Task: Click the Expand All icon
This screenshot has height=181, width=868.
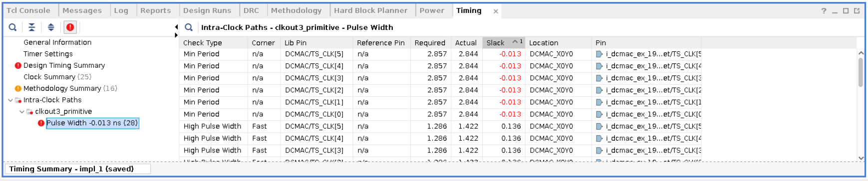Action: pyautogui.click(x=51, y=27)
